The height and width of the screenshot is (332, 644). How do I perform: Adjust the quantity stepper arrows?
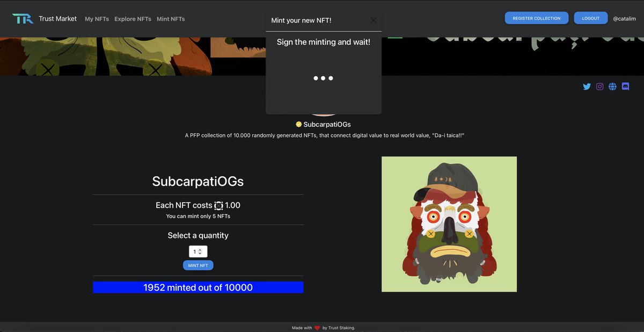[x=200, y=251]
